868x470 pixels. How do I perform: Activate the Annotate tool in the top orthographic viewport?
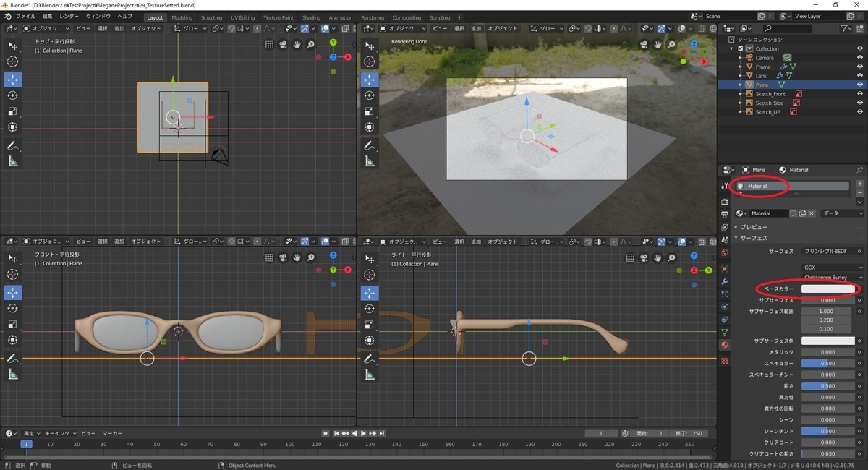[x=12, y=146]
